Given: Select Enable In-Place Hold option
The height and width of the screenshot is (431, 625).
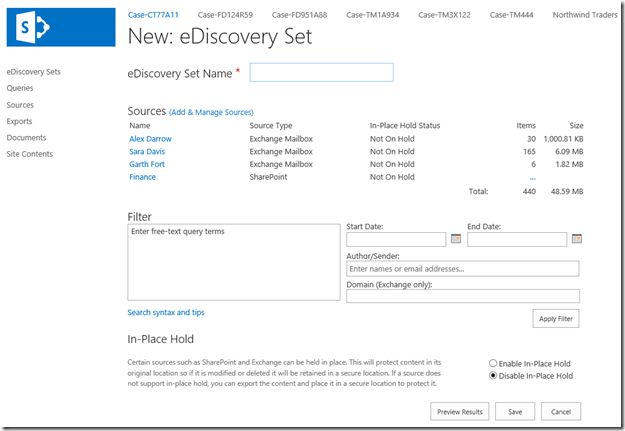Looking at the screenshot, I should coord(493,363).
